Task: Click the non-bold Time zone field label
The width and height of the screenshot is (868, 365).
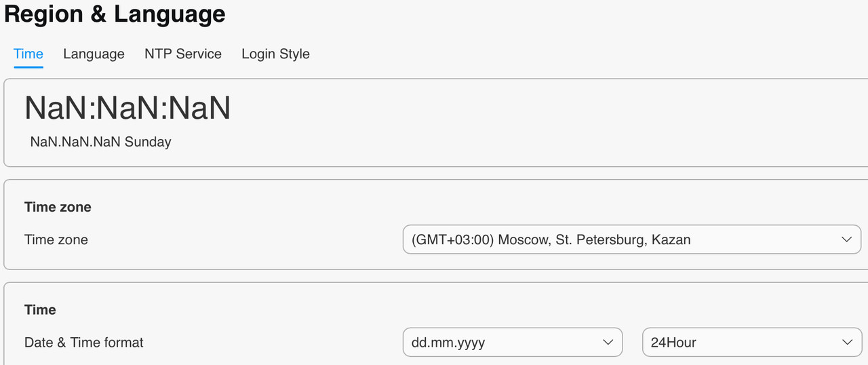Action: pos(56,239)
